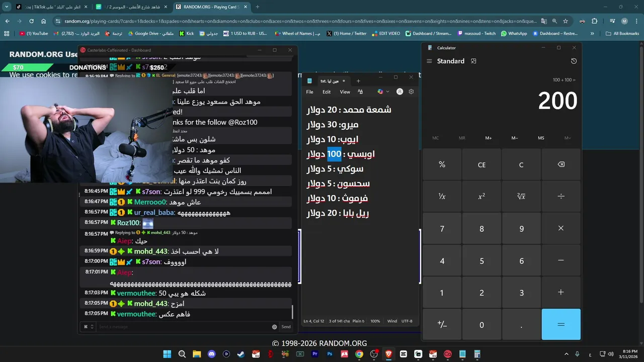Open the Wheel of Names bookmark
The image size is (644, 362).
pyautogui.click(x=297, y=34)
